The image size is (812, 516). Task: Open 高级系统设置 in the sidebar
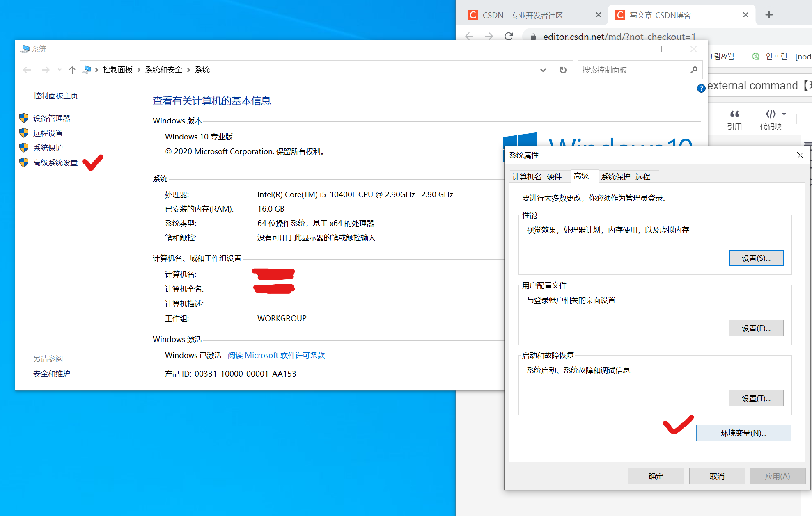pos(55,162)
